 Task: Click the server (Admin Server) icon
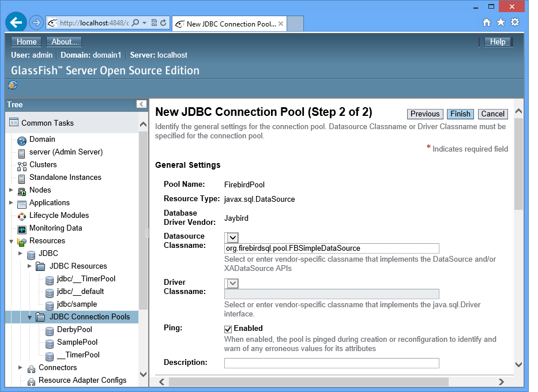coord(21,153)
